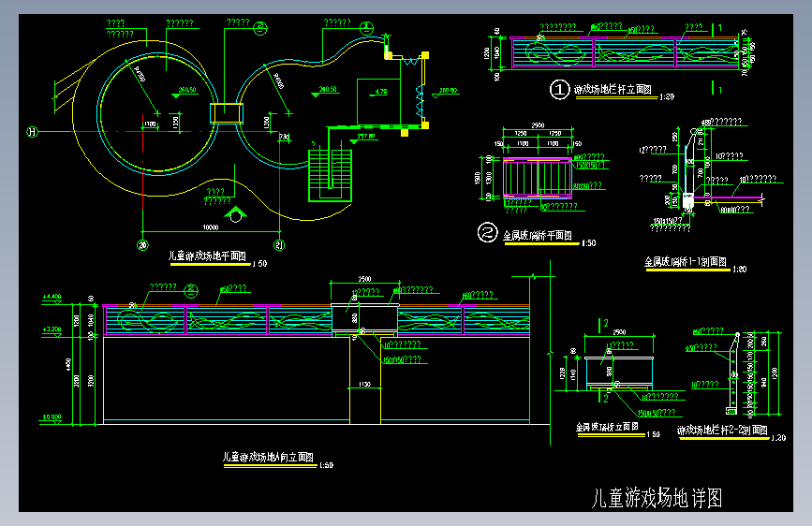Select the circled number 2 beside 金属玻璃桥平面图
The image size is (812, 526).
(487, 232)
